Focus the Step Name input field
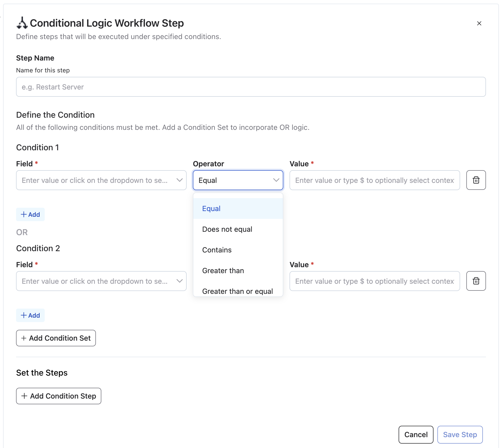Screen dimensions: 502x448 coord(251,87)
